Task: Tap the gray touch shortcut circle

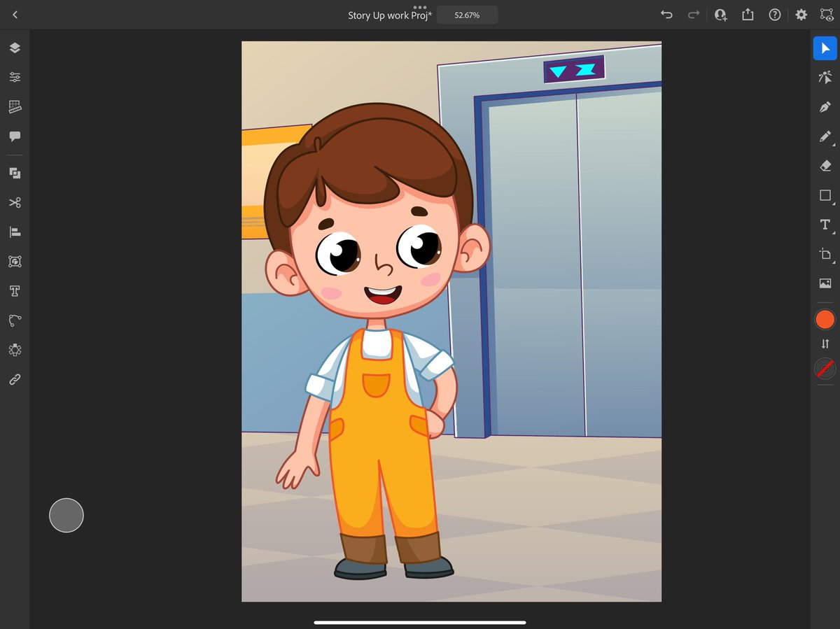Action: coord(66,516)
